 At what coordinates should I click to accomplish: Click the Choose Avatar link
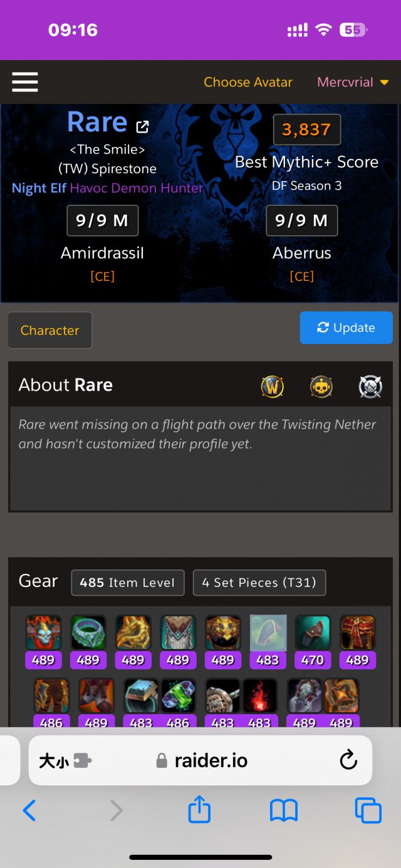tap(248, 82)
